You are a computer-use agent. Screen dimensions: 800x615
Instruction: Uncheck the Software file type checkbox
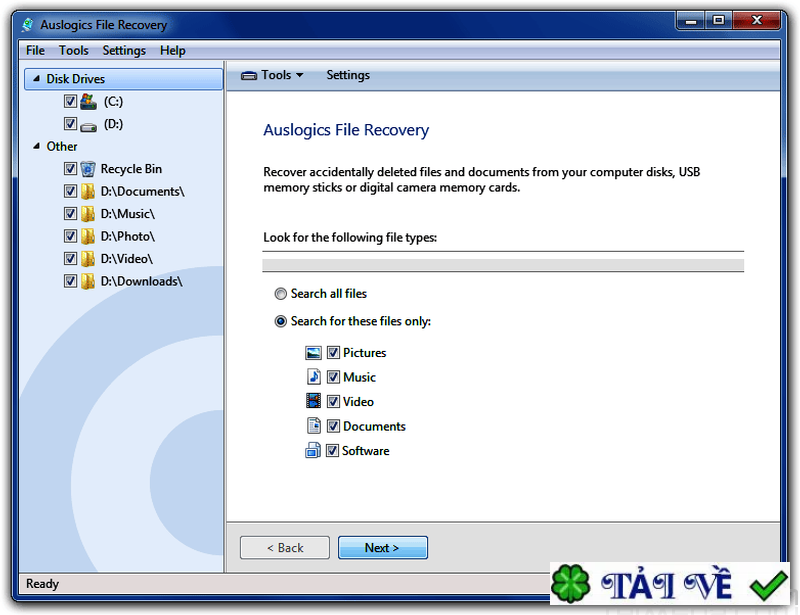[332, 451]
